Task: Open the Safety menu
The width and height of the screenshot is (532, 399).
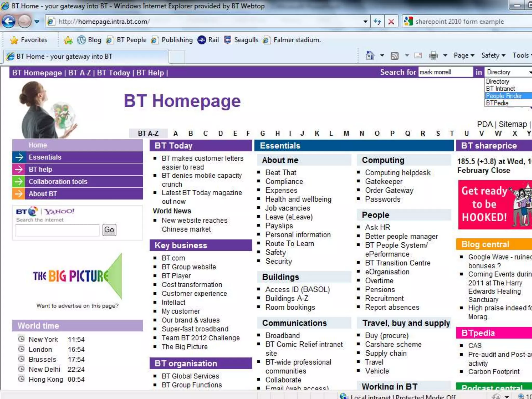Action: [493, 55]
